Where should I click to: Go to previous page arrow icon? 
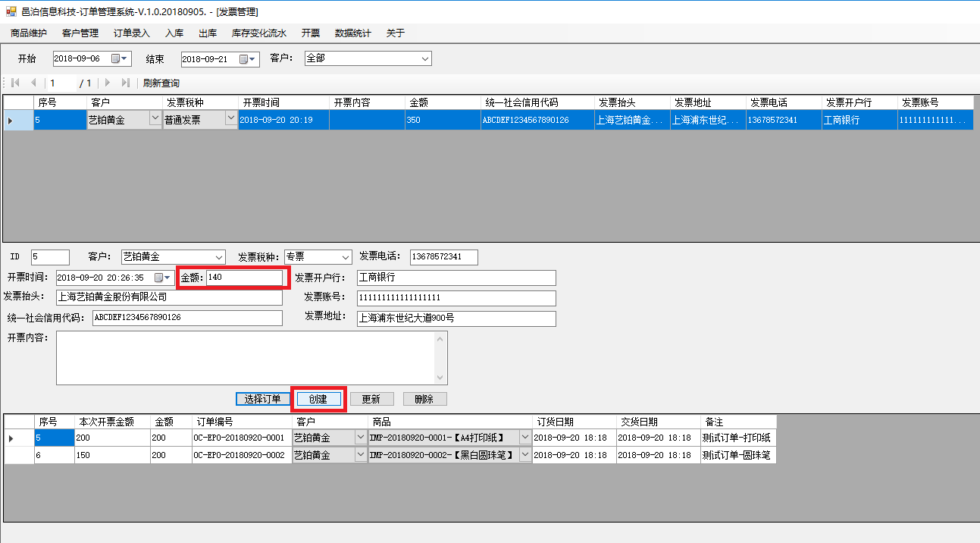click(x=33, y=83)
